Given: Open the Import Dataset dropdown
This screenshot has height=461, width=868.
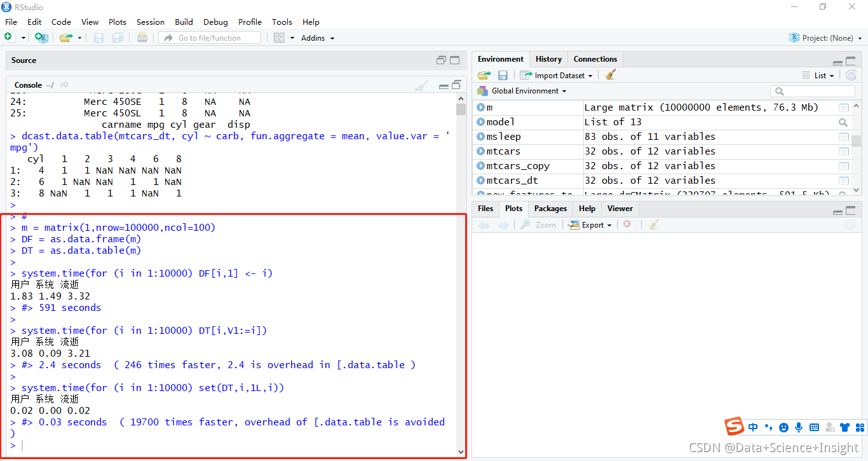Looking at the screenshot, I should [556, 75].
